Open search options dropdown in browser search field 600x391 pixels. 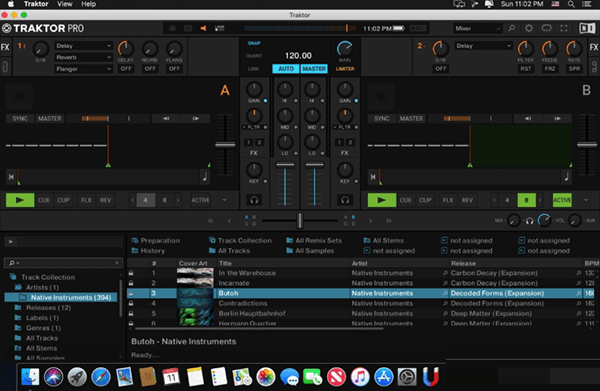[14, 263]
